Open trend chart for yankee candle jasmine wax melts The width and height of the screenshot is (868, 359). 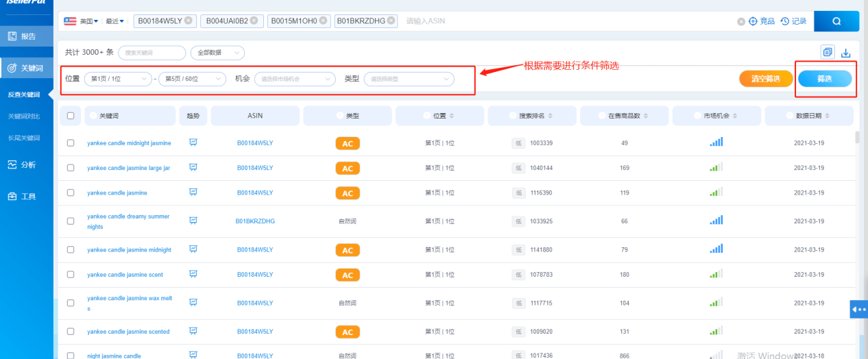pos(193,303)
